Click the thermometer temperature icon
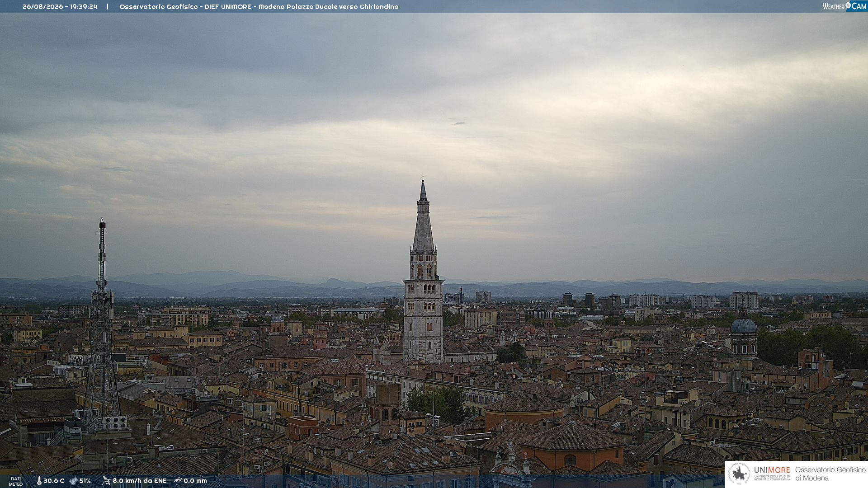The height and width of the screenshot is (488, 868). (x=39, y=481)
